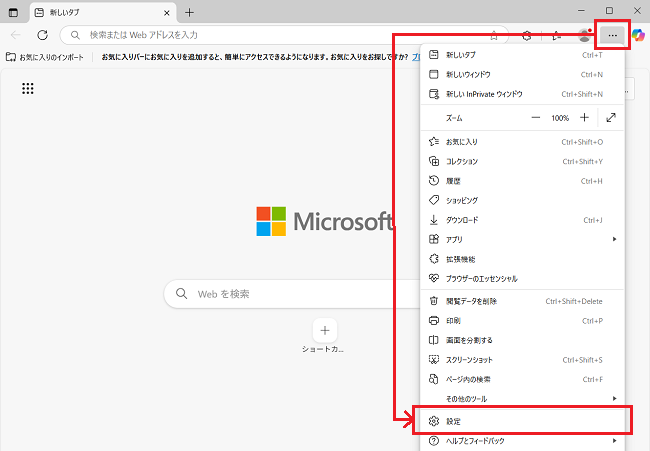
Task: Increase zoom with the plus button
Action: click(x=585, y=117)
